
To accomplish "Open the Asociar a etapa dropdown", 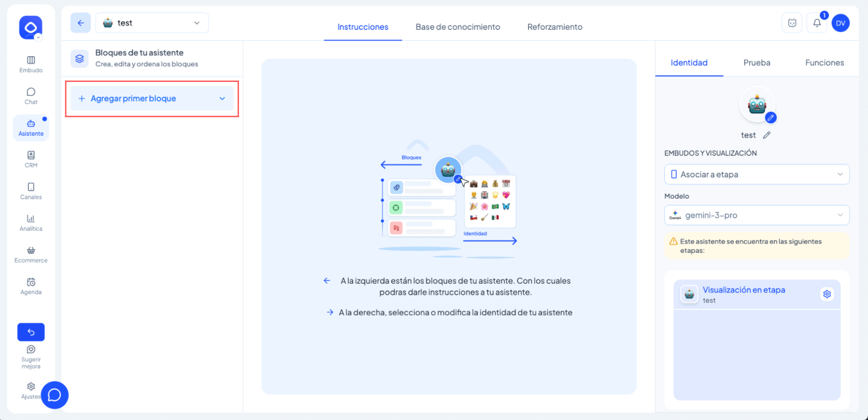I will pos(756,175).
